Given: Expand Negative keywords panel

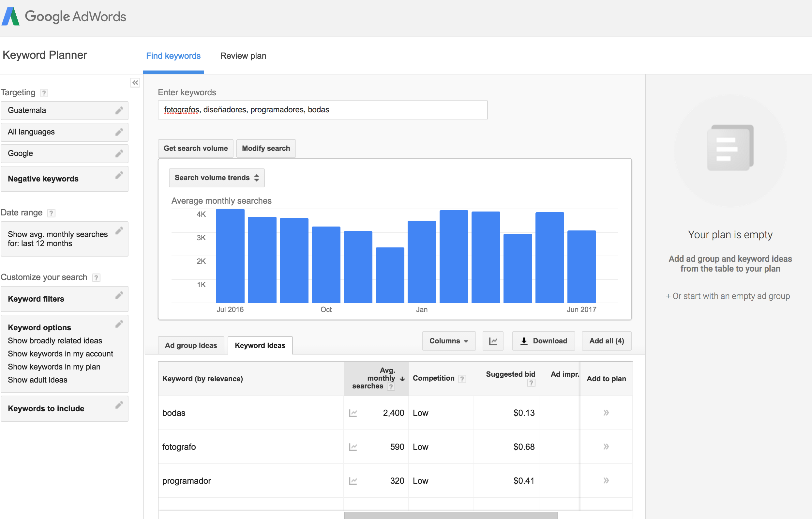Looking at the screenshot, I should pyautogui.click(x=65, y=179).
